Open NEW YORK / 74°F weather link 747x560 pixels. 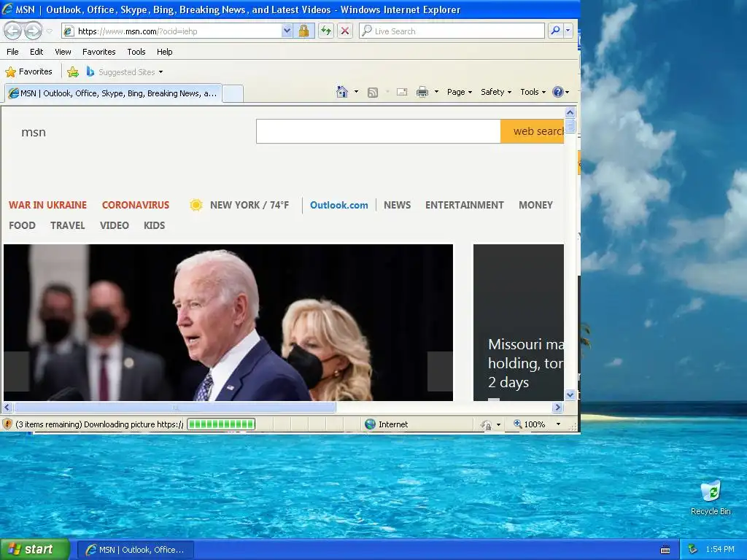249,205
